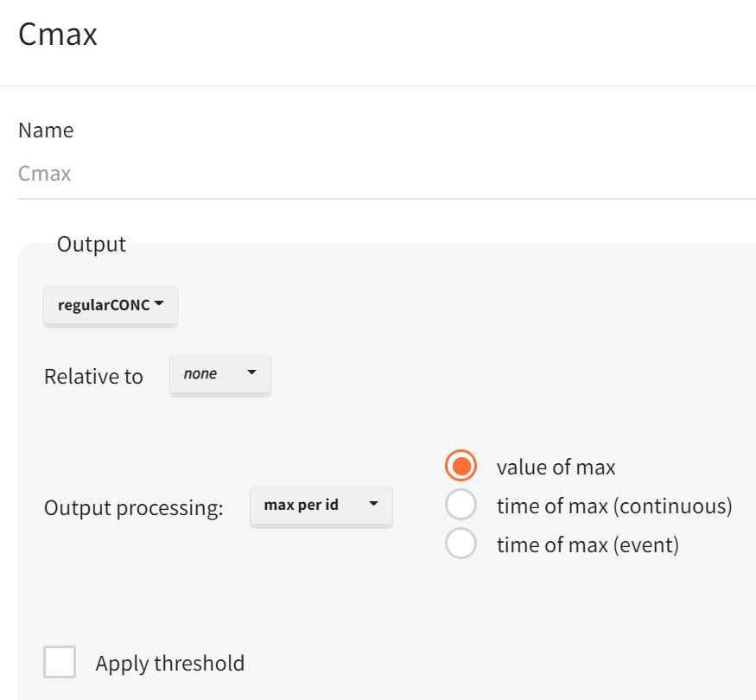
Task: Click the time of max (event) label
Action: click(x=588, y=545)
